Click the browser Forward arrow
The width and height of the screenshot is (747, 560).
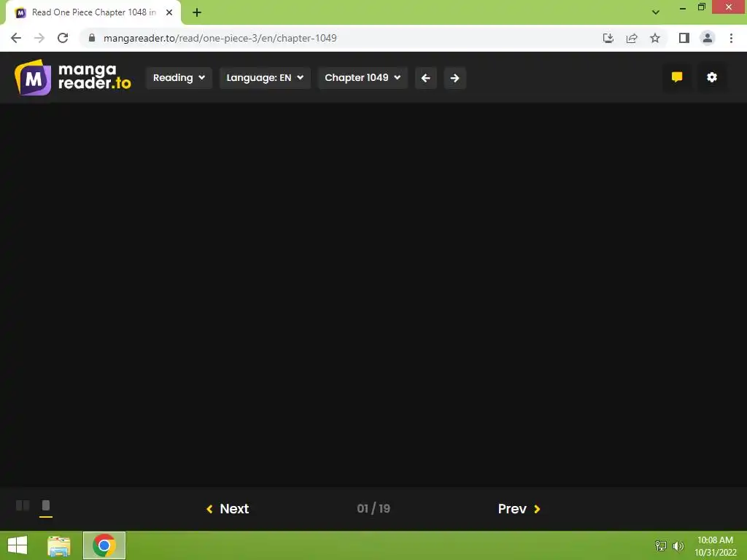coord(39,38)
